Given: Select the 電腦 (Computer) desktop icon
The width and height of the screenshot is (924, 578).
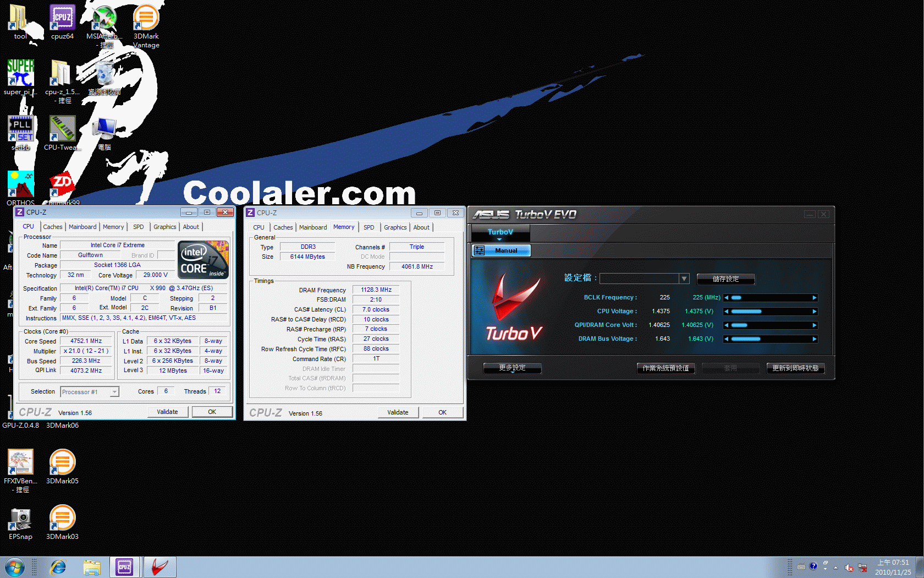Looking at the screenshot, I should (x=104, y=133).
